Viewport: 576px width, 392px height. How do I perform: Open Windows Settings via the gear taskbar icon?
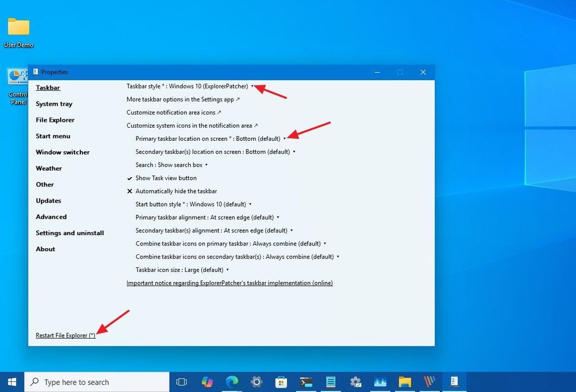(256, 382)
